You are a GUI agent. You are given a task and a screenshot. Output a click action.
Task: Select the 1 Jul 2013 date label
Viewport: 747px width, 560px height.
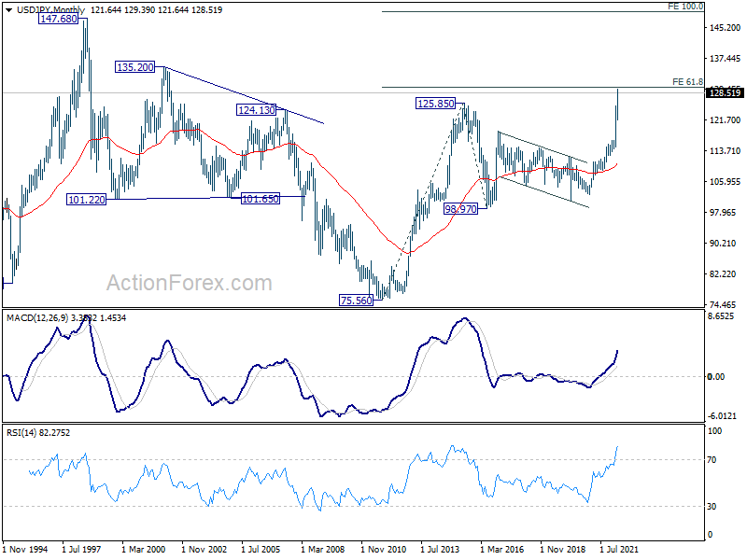(x=440, y=549)
